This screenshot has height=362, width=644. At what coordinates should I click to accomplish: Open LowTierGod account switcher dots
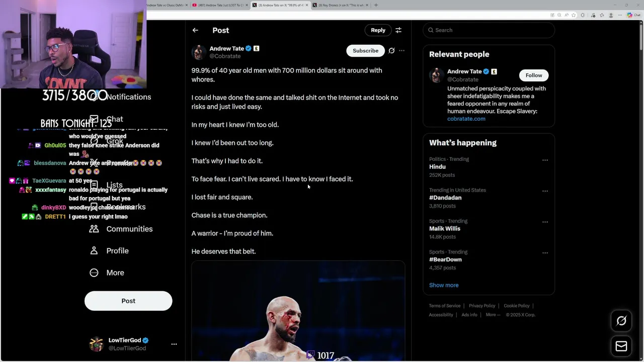[174, 344]
